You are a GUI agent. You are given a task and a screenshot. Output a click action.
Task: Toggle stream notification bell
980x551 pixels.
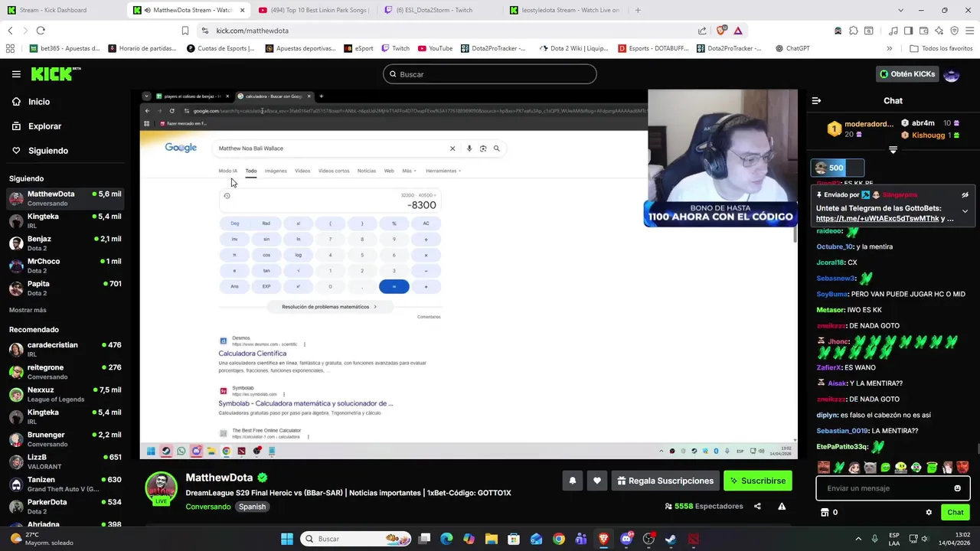pyautogui.click(x=572, y=481)
